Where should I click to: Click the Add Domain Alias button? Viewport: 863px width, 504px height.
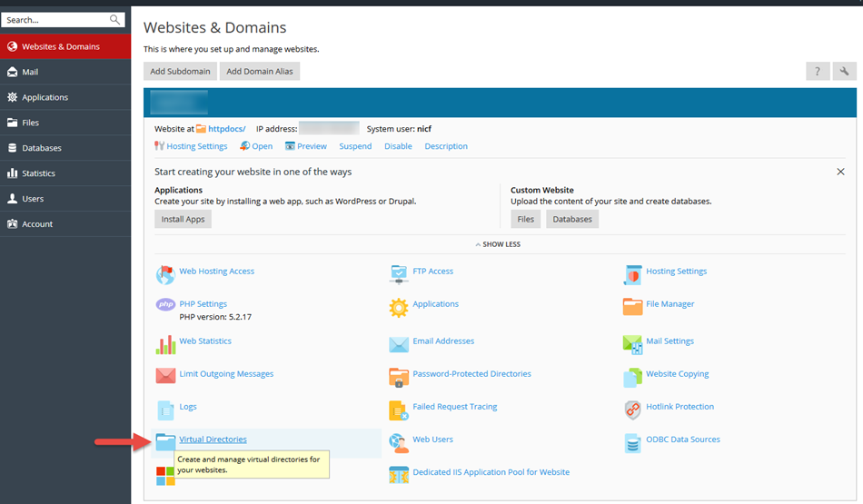259,71
